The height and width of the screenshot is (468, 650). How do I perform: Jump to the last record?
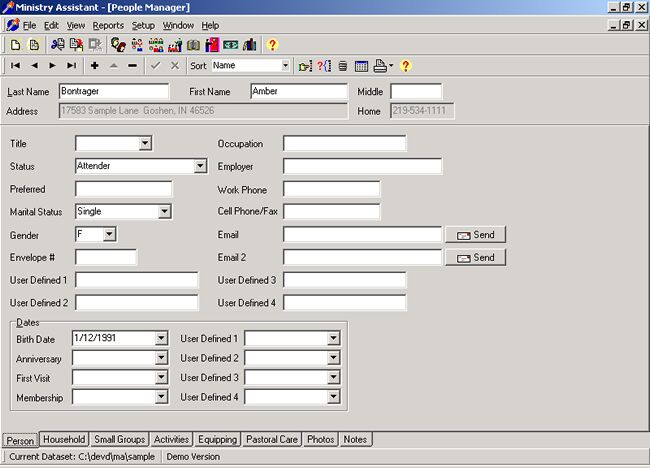(x=71, y=66)
